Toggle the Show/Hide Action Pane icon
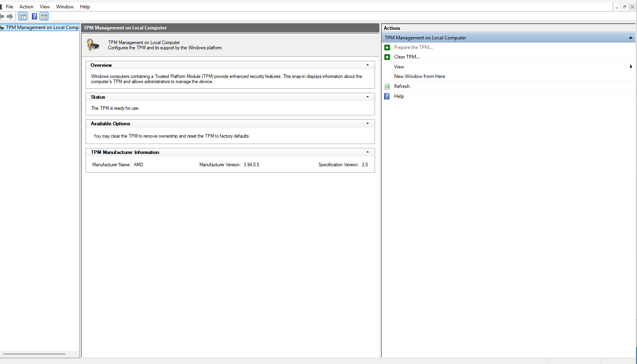Screen dimensions: 637x364 (x=44, y=16)
